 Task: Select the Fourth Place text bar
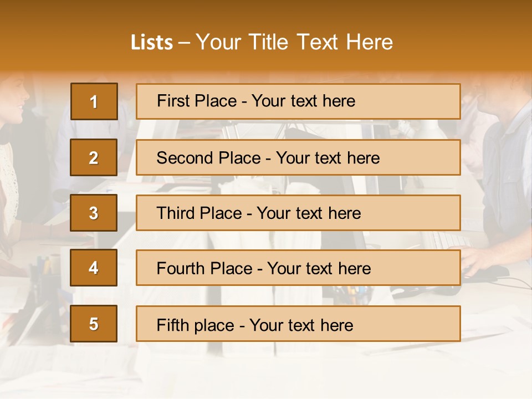click(298, 268)
